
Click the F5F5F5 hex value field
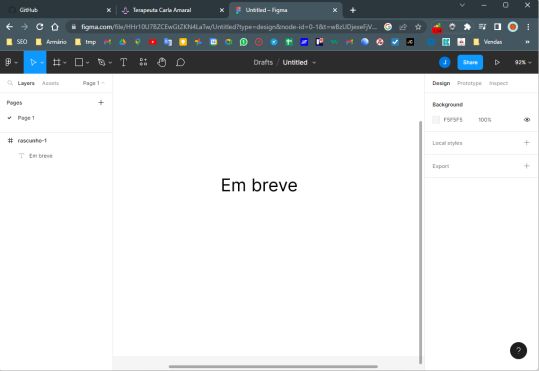click(453, 120)
